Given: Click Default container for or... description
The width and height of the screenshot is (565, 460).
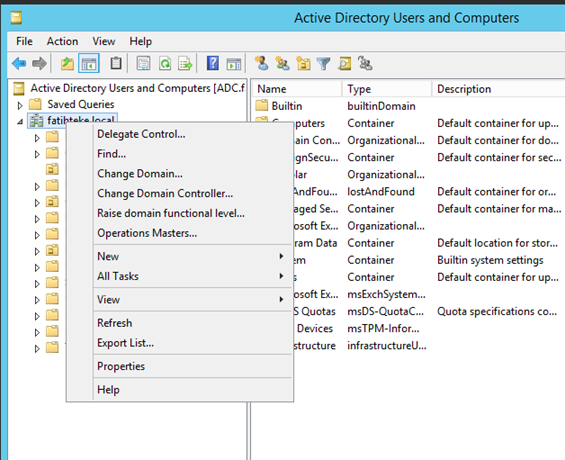Looking at the screenshot, I should (496, 192).
